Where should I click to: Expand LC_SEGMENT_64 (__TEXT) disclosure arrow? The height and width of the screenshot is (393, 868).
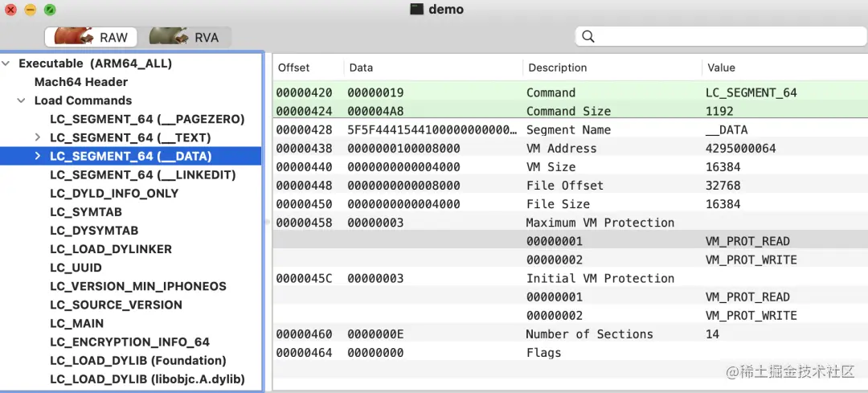pos(37,137)
